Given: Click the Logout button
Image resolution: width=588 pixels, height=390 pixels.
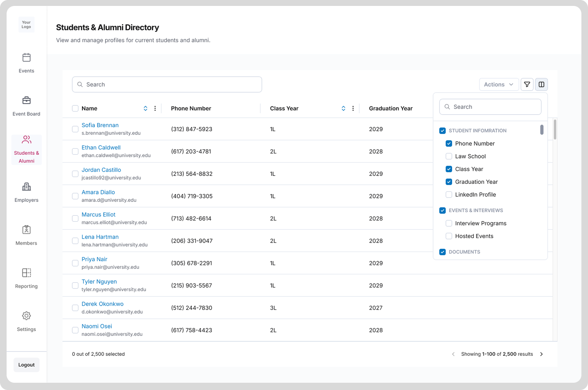Looking at the screenshot, I should pyautogui.click(x=26, y=365).
